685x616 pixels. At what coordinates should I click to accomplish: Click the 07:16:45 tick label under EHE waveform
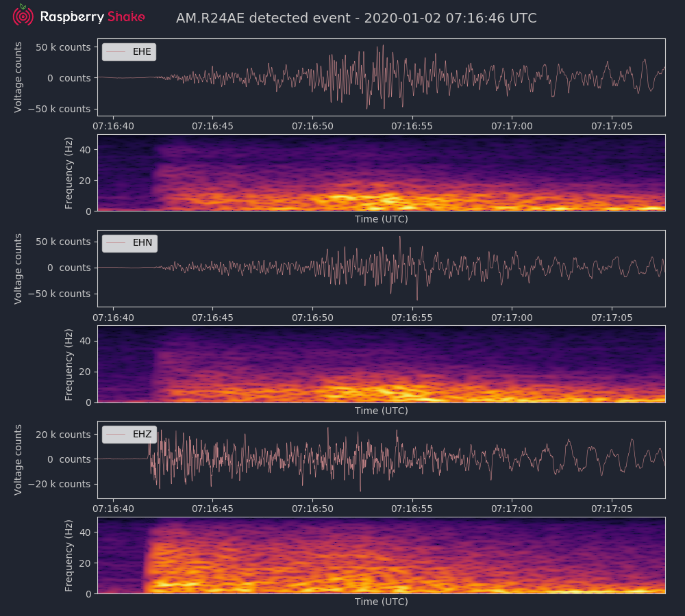pyautogui.click(x=212, y=126)
